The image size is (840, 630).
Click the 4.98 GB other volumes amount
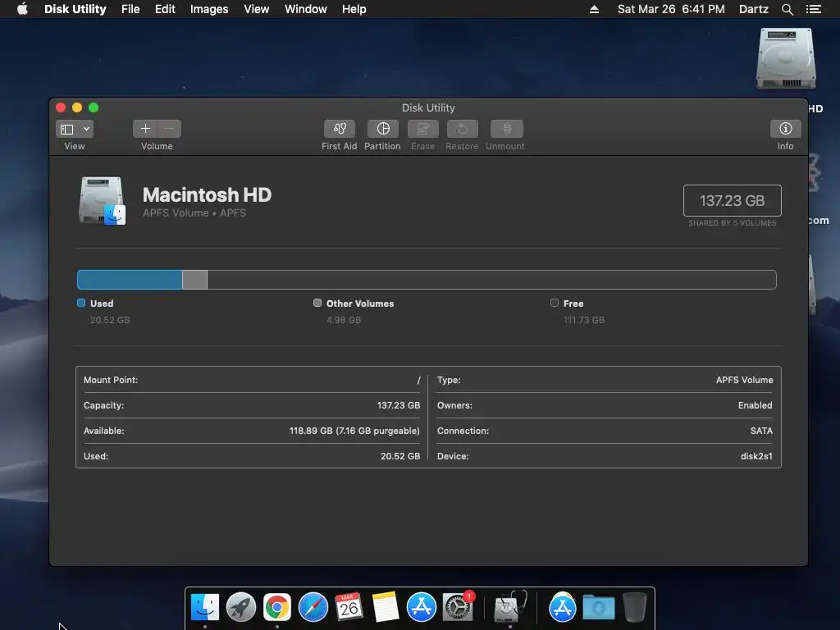point(344,320)
